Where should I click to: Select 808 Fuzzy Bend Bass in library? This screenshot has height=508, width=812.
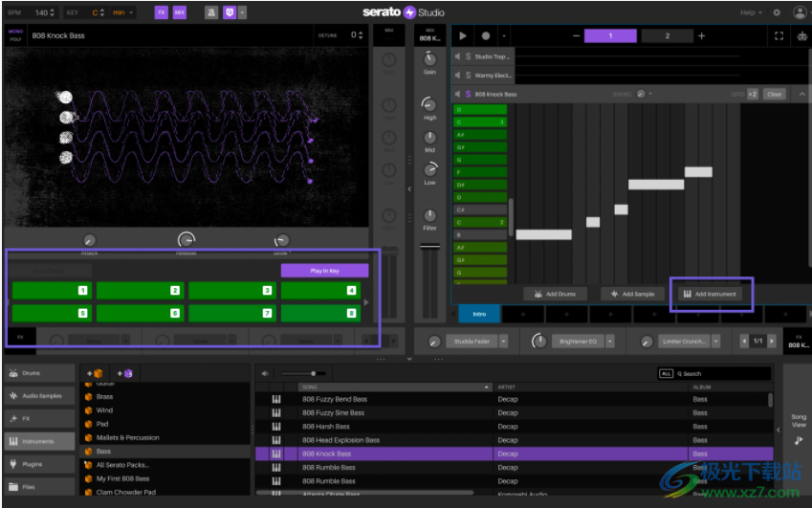point(335,399)
